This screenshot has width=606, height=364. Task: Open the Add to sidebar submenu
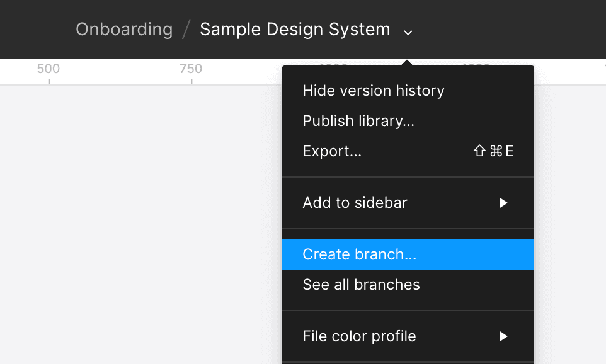click(408, 203)
